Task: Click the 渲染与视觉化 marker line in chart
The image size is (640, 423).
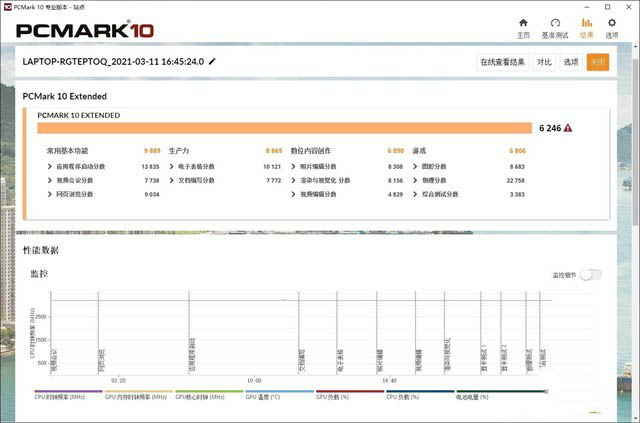Action: pyautogui.click(x=444, y=333)
